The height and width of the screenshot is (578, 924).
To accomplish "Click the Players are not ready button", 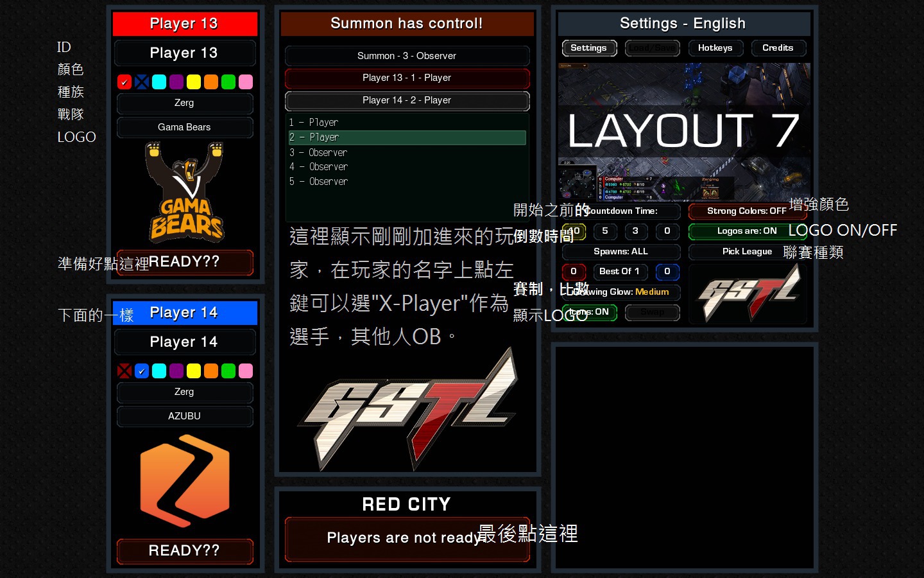I will pos(407,538).
